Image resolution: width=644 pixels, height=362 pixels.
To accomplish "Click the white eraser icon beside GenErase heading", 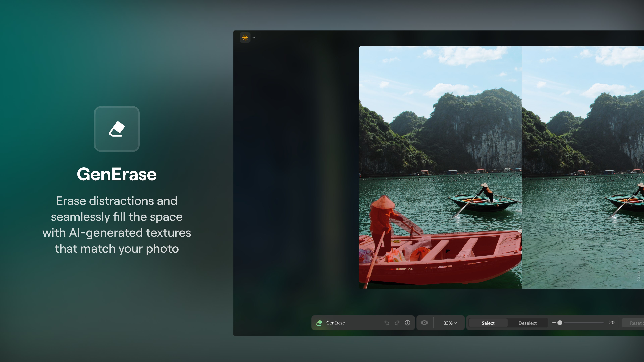I will tap(117, 129).
